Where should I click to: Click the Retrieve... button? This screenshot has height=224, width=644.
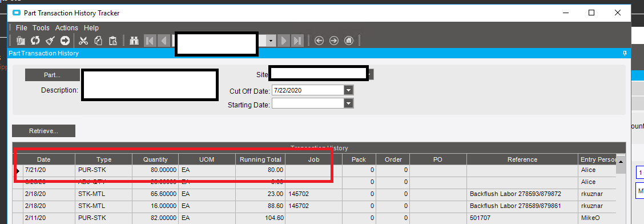(x=43, y=131)
